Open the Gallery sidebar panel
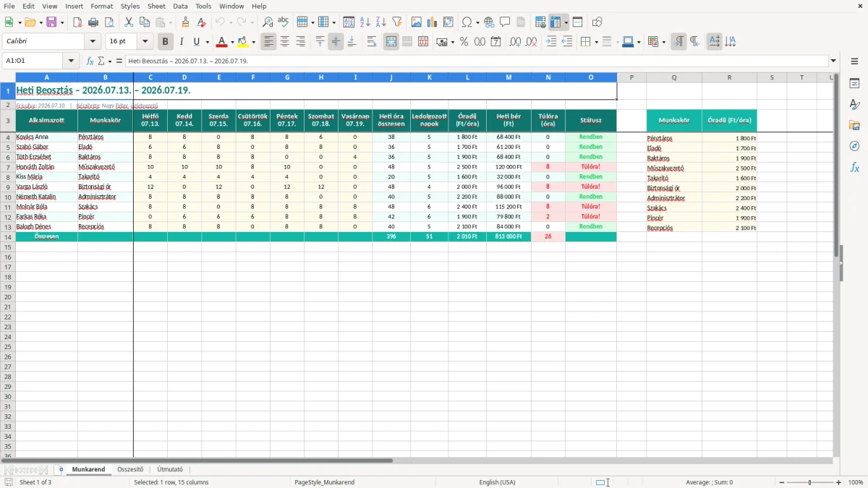The image size is (868, 488). [x=854, y=125]
